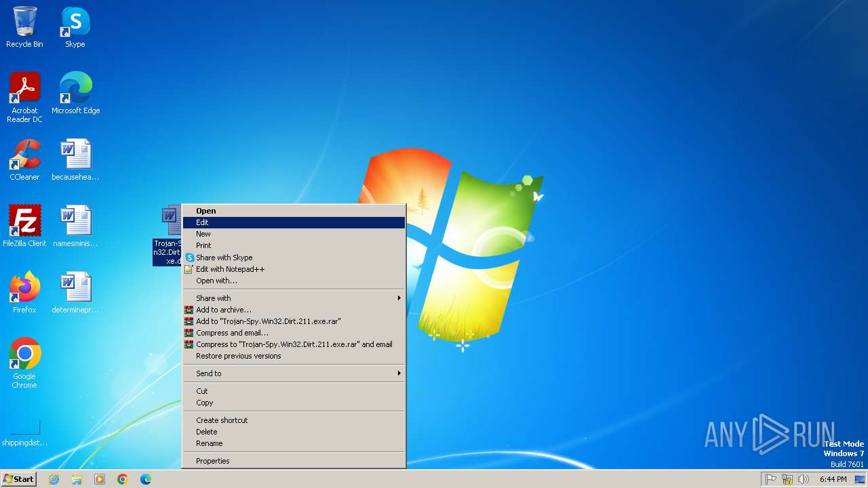The height and width of the screenshot is (488, 868).
Task: Select Restore previous versions
Action: [x=294, y=356]
